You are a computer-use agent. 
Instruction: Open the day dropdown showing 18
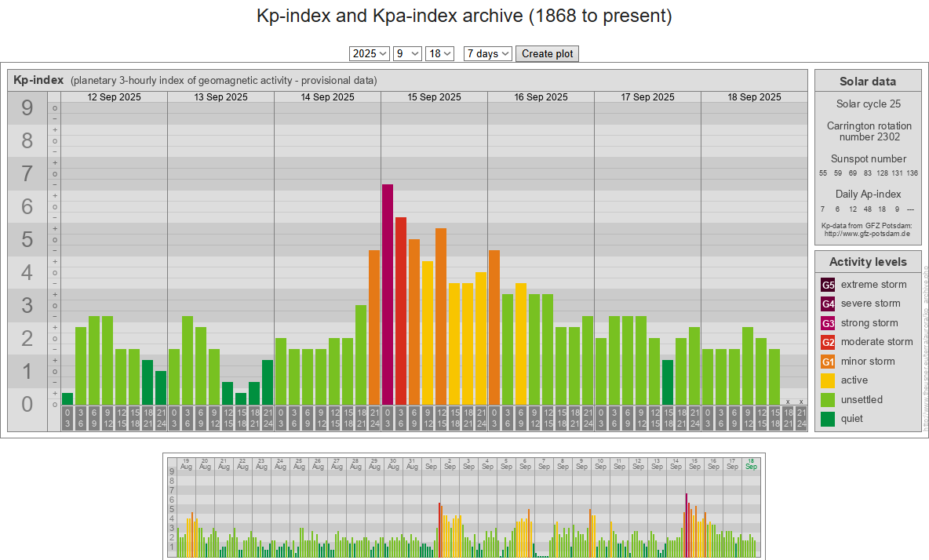click(439, 53)
